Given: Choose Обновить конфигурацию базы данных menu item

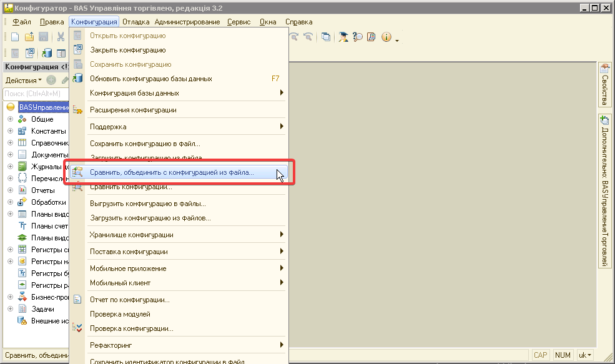Looking at the screenshot, I should pyautogui.click(x=151, y=79).
